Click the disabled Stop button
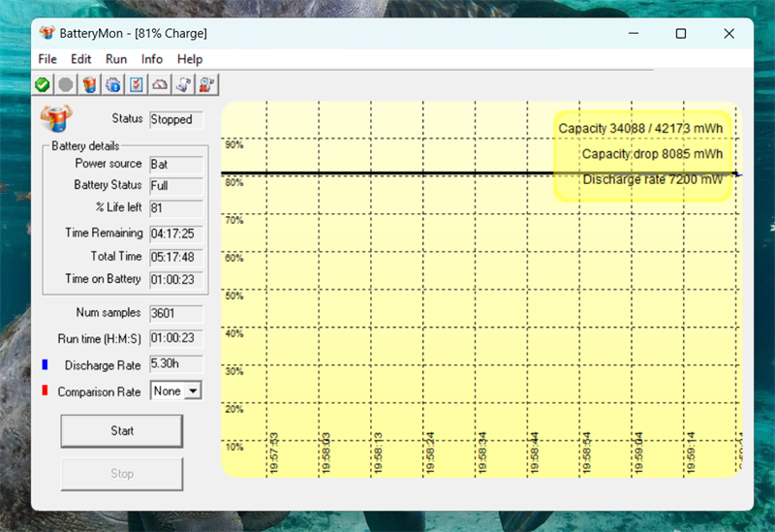Screen dimensions: 775x532 tap(122, 474)
